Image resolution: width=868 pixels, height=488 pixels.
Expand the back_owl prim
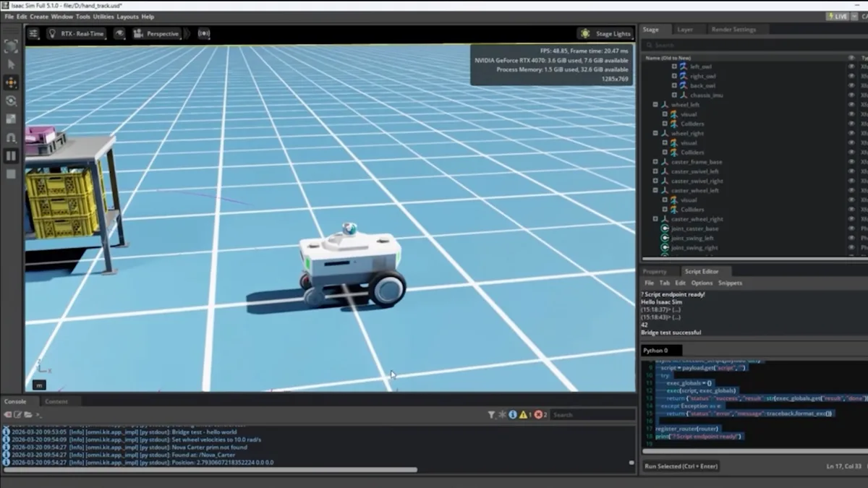(674, 85)
